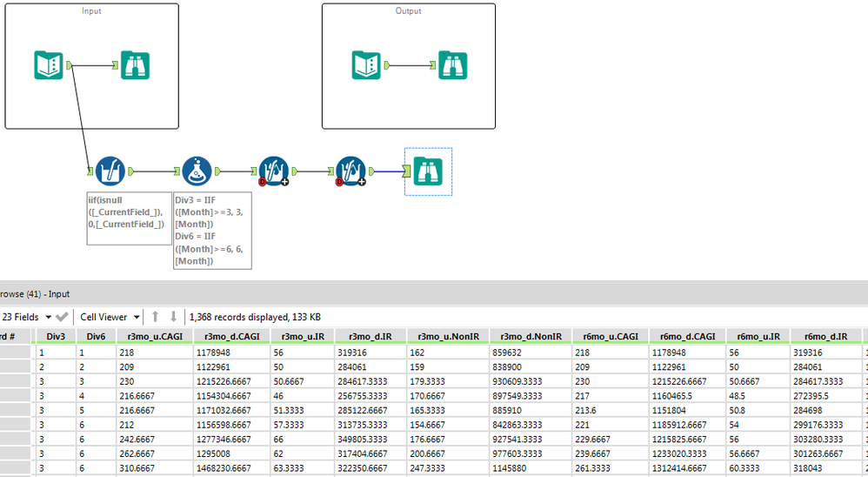Click cell 842863.3333 in r3mo_d.NonIR column
The width and height of the screenshot is (868, 477).
point(531,425)
